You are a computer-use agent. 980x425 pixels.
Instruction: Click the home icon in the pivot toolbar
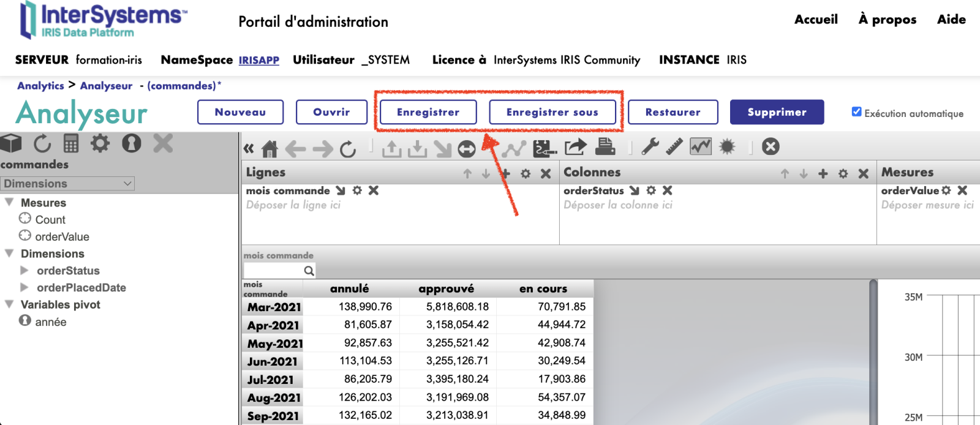pyautogui.click(x=269, y=148)
